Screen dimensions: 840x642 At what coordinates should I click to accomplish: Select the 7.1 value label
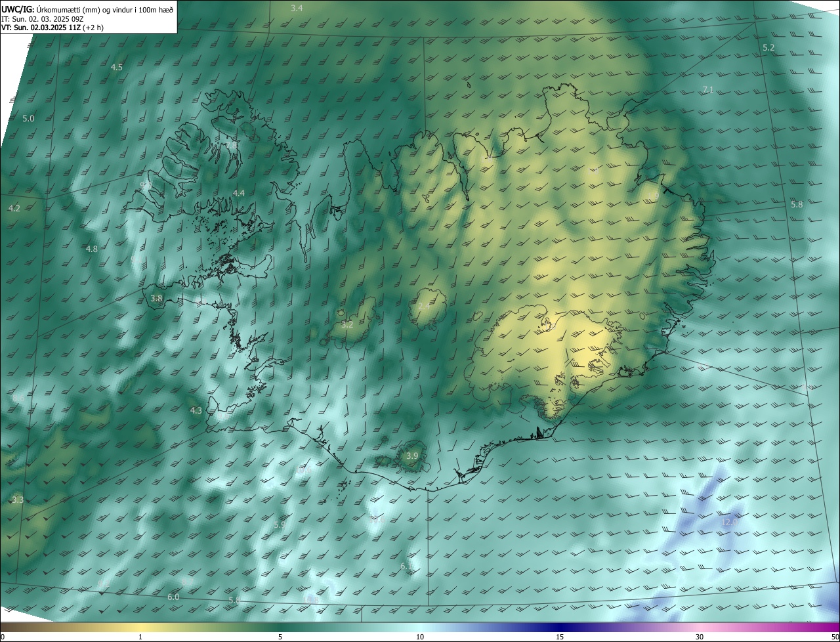707,89
